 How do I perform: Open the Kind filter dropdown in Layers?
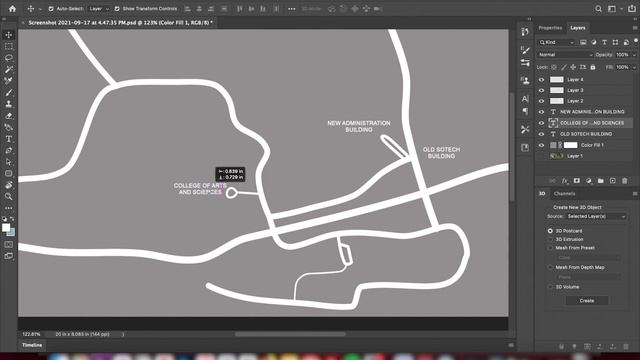tap(556, 42)
